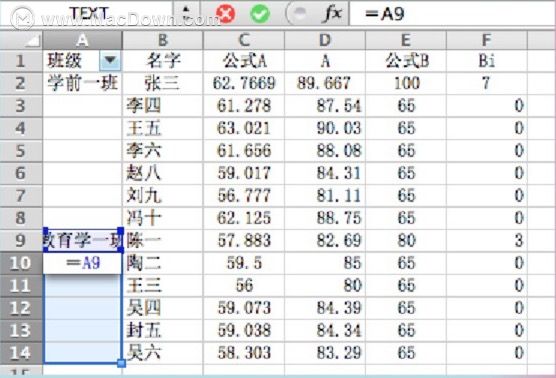
Task: Click the cell showing 84.39
Action: click(x=325, y=308)
